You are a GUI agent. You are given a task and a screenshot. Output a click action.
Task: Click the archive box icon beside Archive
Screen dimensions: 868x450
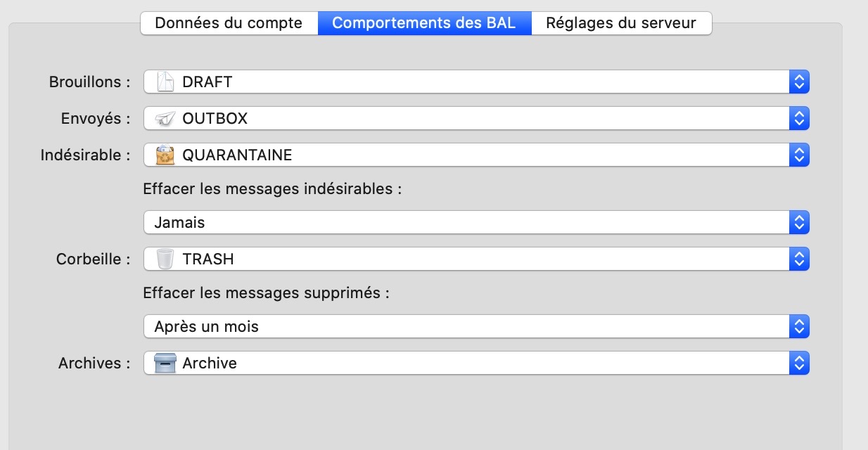click(165, 363)
